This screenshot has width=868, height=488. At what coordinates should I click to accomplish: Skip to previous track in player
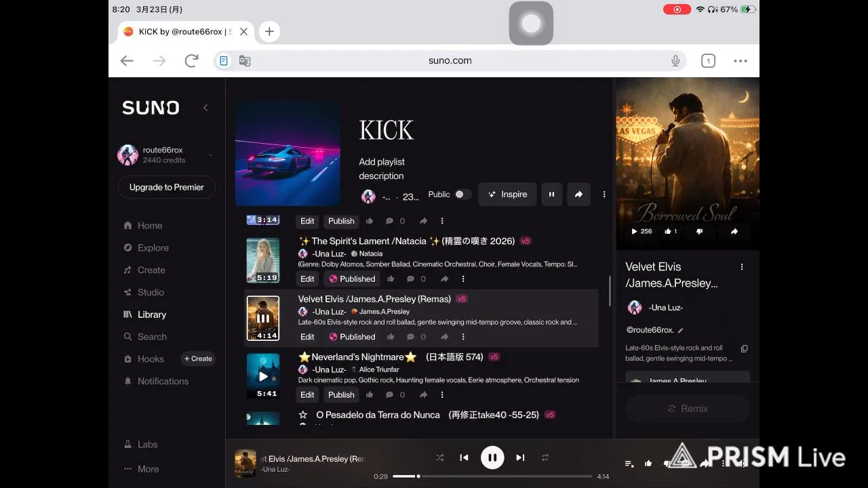click(x=464, y=457)
